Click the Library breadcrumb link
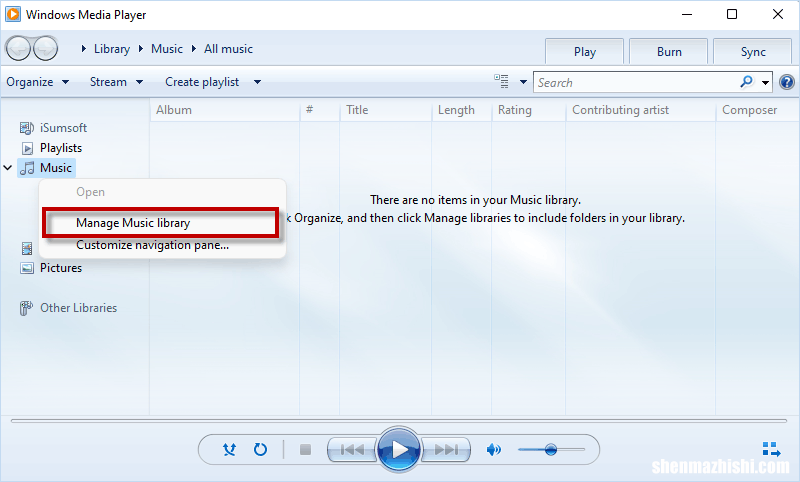 coord(112,49)
